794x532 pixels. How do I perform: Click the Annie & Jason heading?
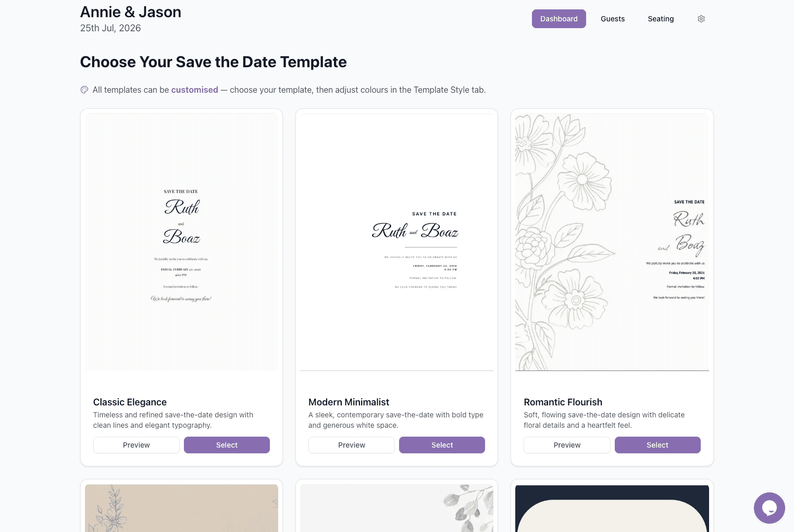[130, 11]
